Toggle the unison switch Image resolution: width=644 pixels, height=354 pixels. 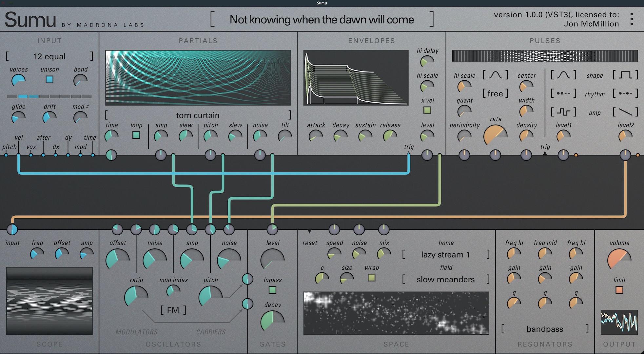(49, 79)
